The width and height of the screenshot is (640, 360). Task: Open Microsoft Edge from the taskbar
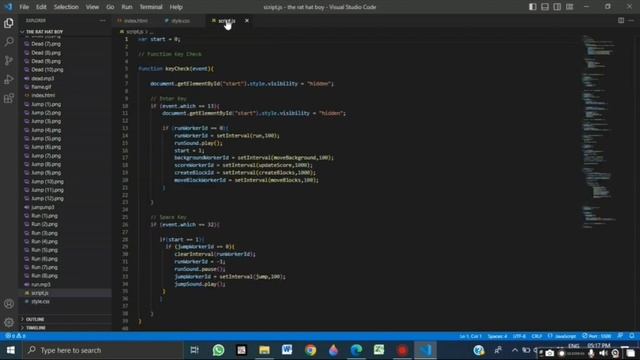(x=356, y=350)
